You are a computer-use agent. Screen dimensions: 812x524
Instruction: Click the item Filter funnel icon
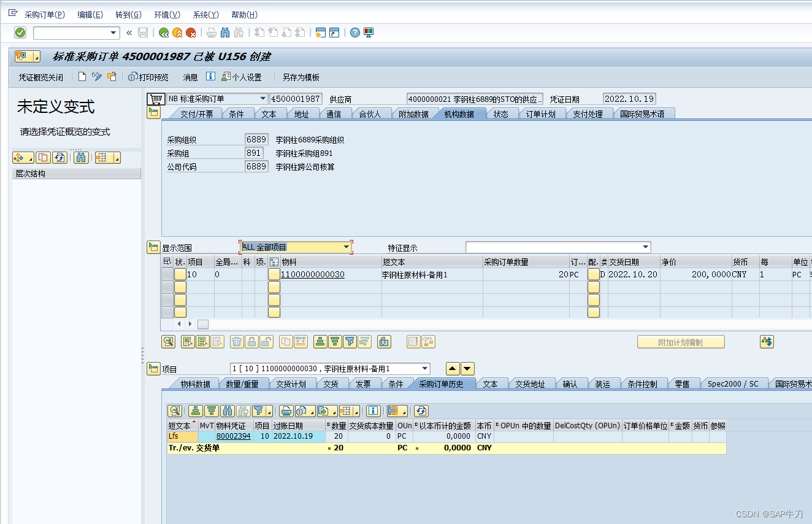pyautogui.click(x=350, y=342)
